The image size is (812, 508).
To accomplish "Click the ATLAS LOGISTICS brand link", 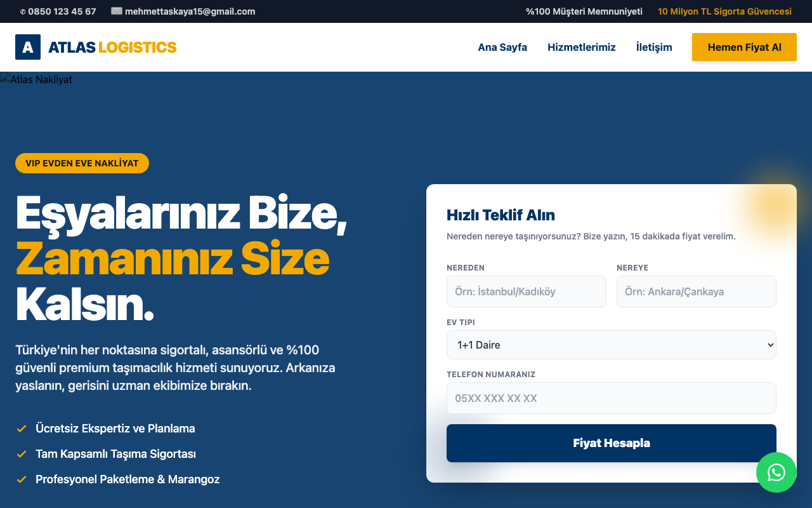I will coord(96,47).
